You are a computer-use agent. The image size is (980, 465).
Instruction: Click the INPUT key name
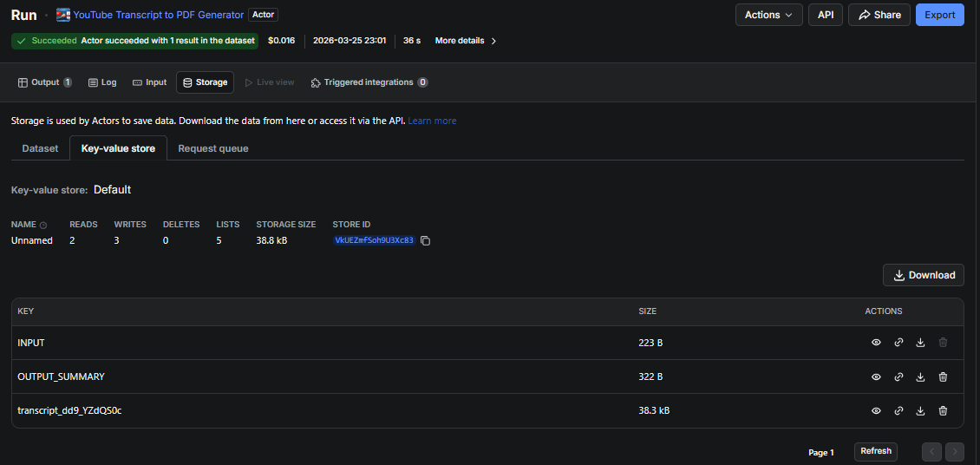click(30, 344)
